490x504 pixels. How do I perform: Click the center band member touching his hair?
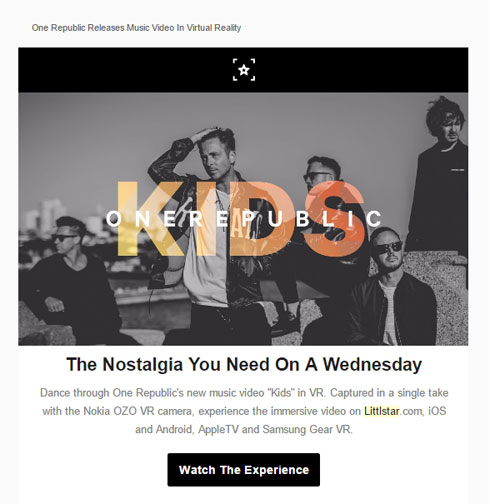(x=213, y=233)
